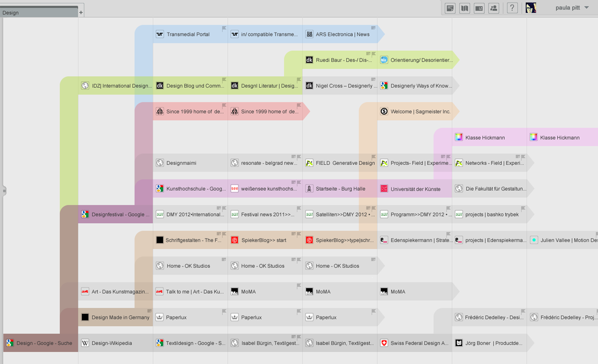Click the Startseite Burg Halle favicon
Image resolution: width=598 pixels, height=364 pixels.
coord(309,189)
